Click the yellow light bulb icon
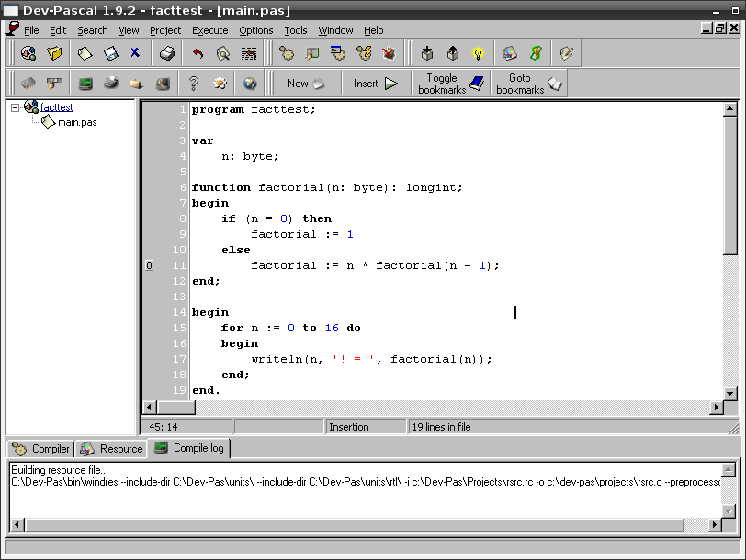The width and height of the screenshot is (746, 560). [x=478, y=53]
